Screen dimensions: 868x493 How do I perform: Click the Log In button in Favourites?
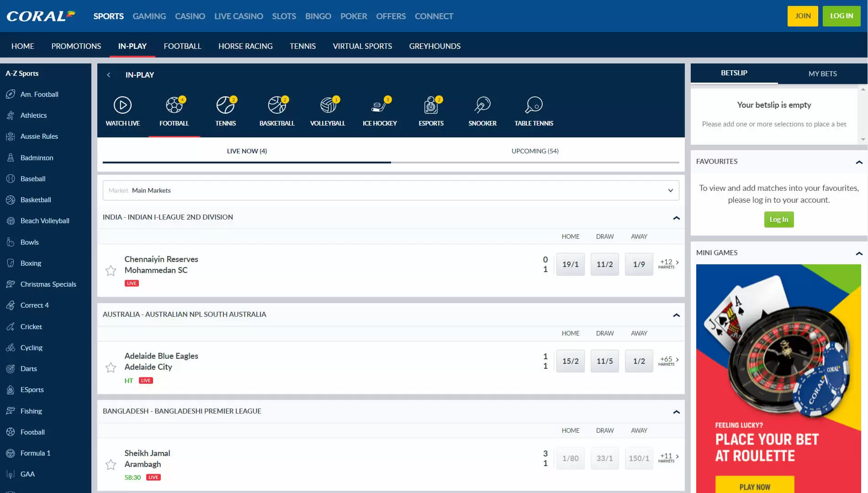[778, 220]
